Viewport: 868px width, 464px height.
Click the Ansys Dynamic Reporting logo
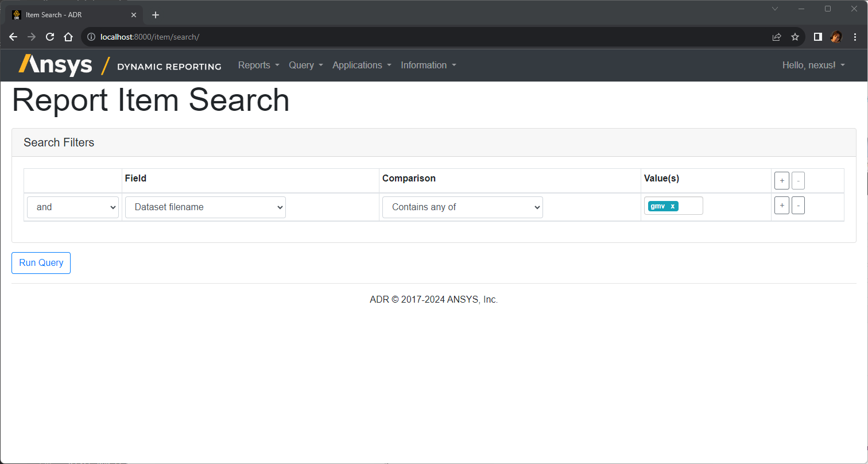(x=120, y=65)
